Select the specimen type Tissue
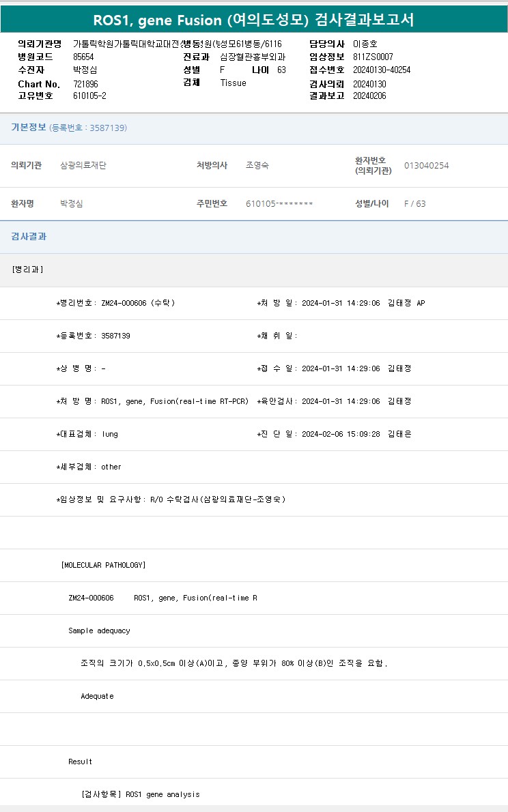The height and width of the screenshot is (812, 508). (x=233, y=83)
